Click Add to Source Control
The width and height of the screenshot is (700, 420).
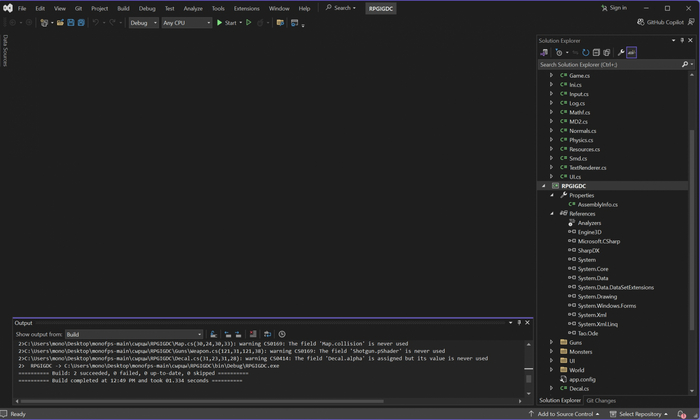tap(567, 414)
